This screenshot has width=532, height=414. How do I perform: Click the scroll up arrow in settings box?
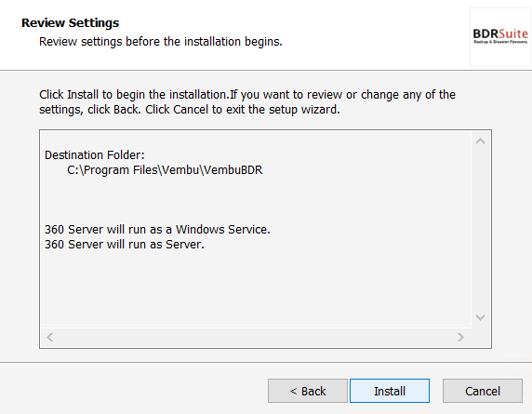click(x=480, y=141)
